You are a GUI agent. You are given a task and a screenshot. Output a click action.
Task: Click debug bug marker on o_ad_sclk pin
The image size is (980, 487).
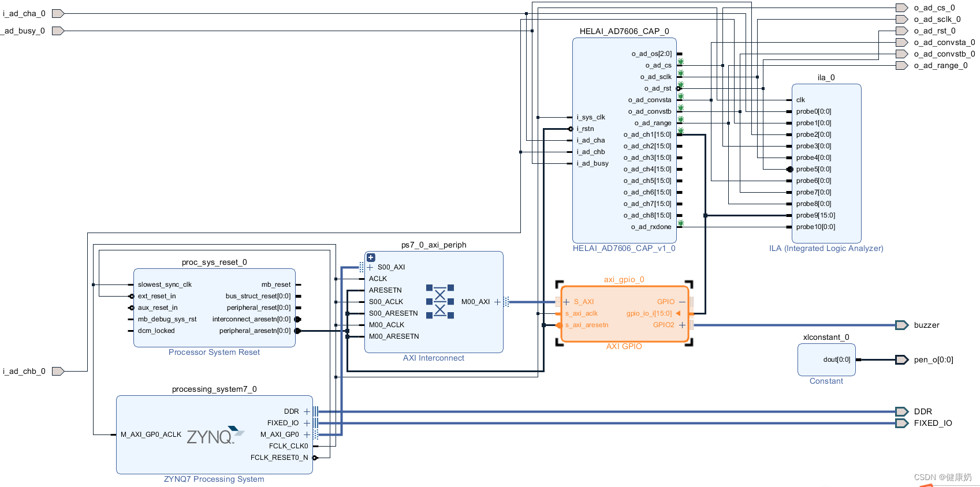click(680, 73)
